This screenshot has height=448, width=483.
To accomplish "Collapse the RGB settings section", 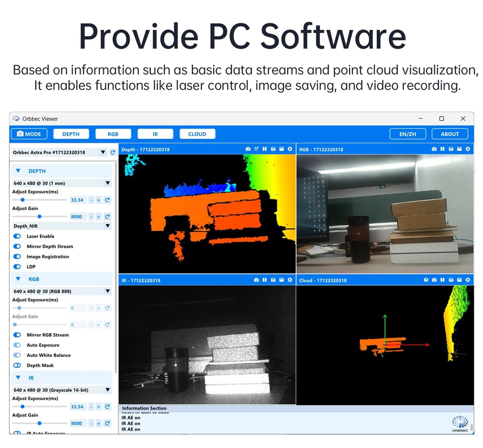I will [18, 279].
